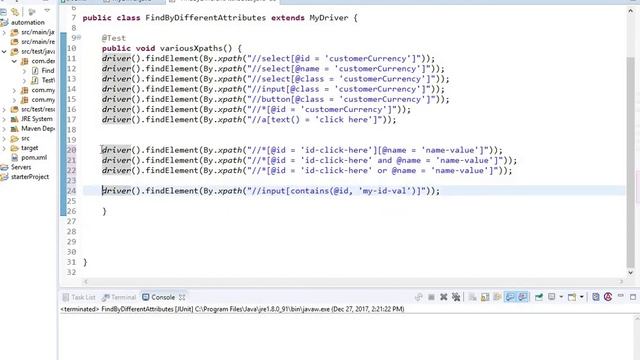Click the greyed Relaunch icon in Console toolbar
This screenshot has height=360, width=640.
[418, 297]
